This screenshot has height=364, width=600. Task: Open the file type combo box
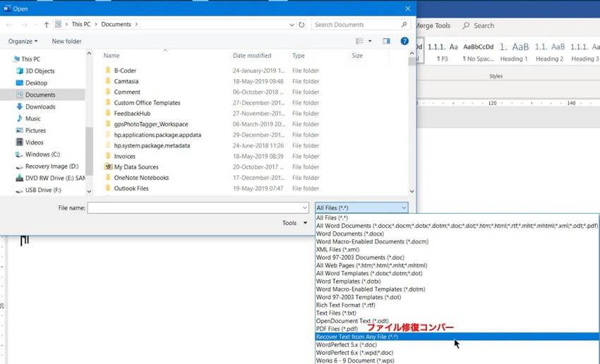(x=361, y=208)
